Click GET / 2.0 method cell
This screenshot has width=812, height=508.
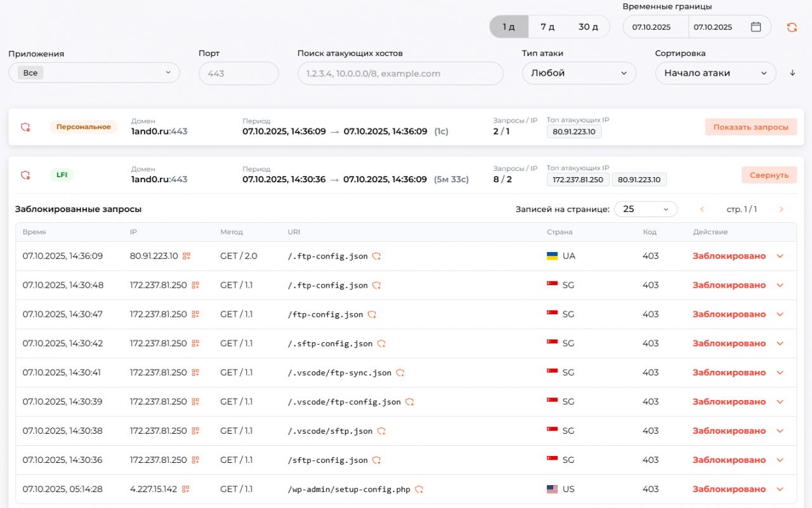[x=239, y=256]
